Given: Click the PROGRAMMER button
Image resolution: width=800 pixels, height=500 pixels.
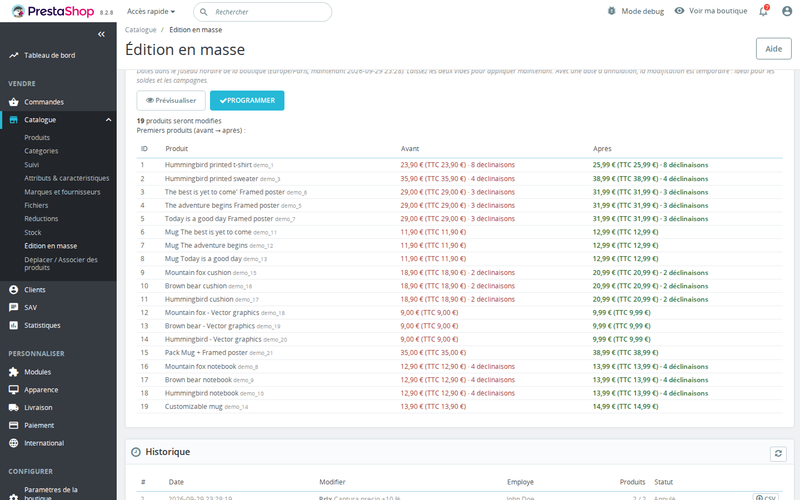Looking at the screenshot, I should tap(247, 101).
